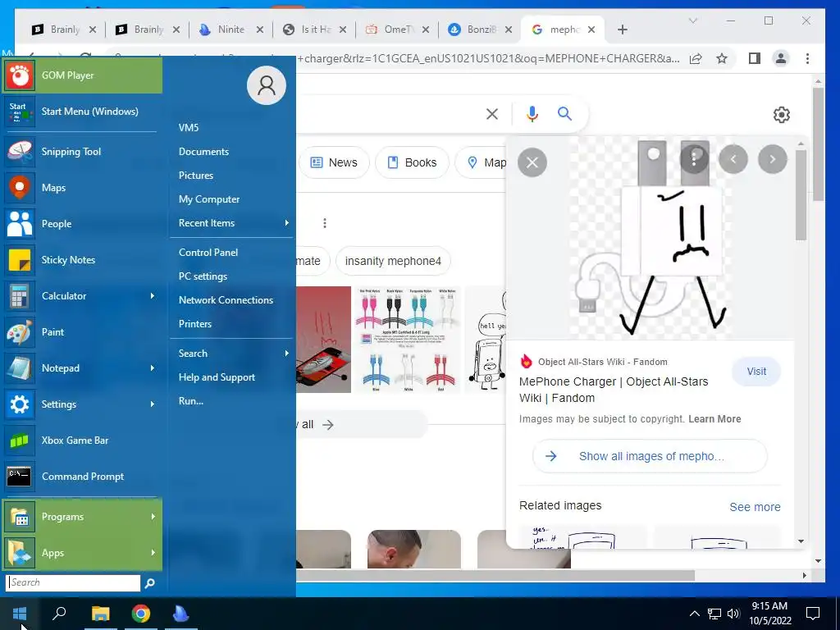Open Google quick settings gear
Screen dimensions: 840x630
pos(782,115)
